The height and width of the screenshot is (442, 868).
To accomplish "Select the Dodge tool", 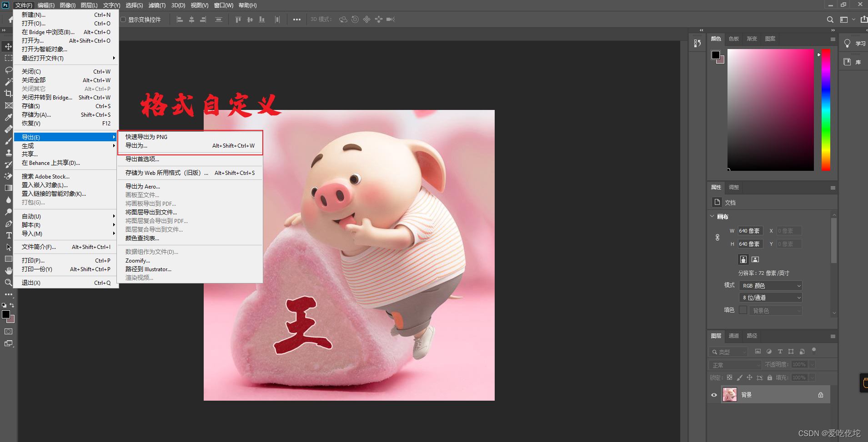I will click(x=8, y=212).
